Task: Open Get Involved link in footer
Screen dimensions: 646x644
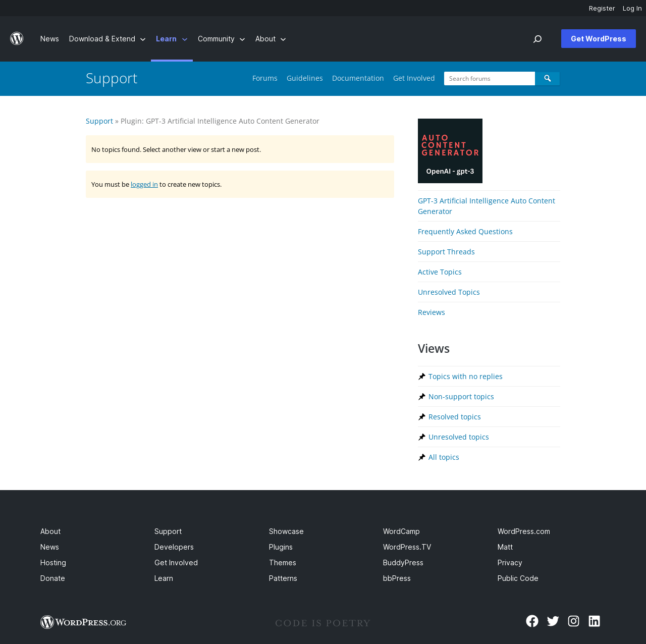Action: (176, 563)
